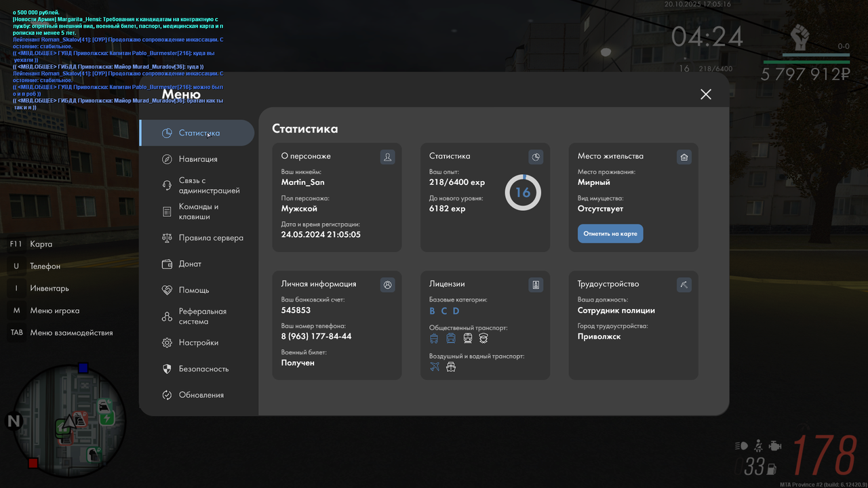Viewport: 868px width, 488px height.
Task: Click the house icon in Место жительства card
Action: point(684,157)
